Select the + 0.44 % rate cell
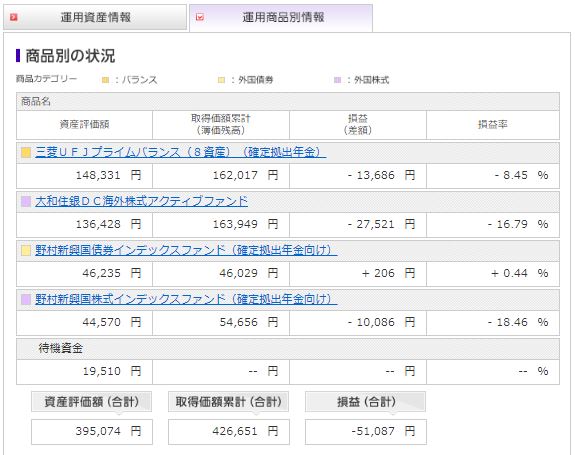Image resolution: width=575 pixels, height=455 pixels. click(x=493, y=273)
